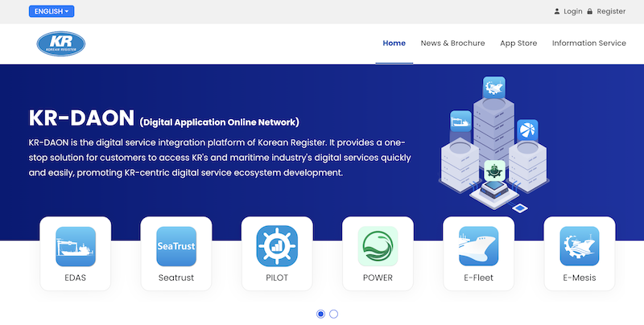Click the KR Korean Register logo
Viewport: 644px width, 325px height.
(x=61, y=43)
